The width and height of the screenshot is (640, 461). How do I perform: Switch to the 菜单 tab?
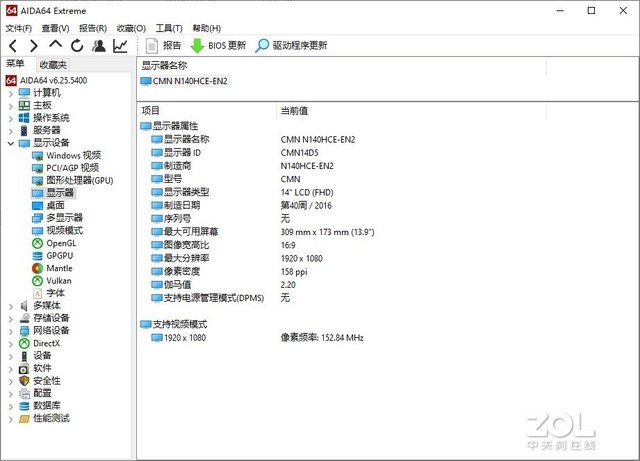coord(16,64)
